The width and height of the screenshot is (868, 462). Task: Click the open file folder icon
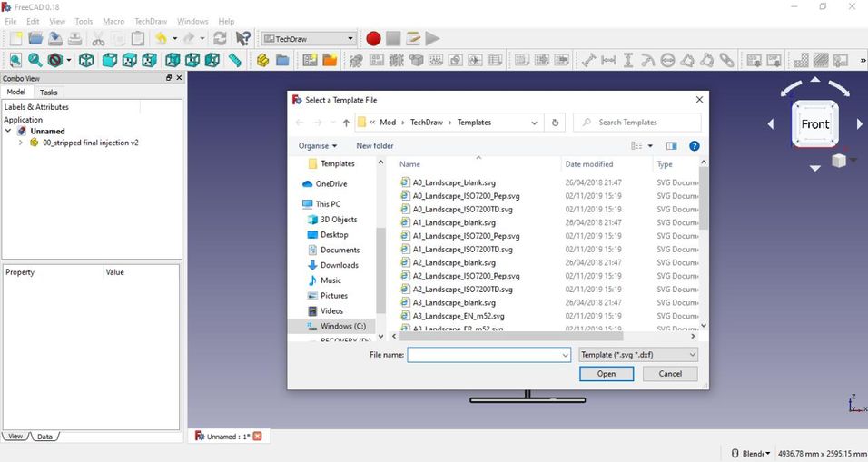pos(35,39)
